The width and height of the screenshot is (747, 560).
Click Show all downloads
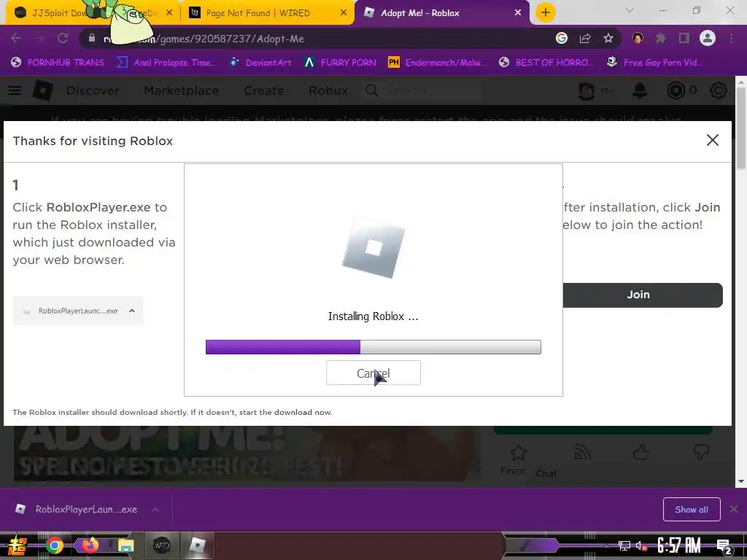692,510
